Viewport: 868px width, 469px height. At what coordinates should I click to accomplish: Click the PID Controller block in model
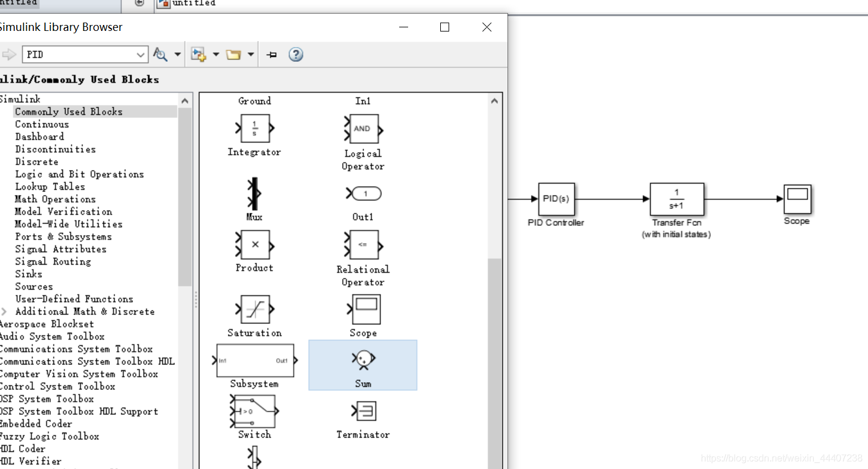[x=556, y=199]
